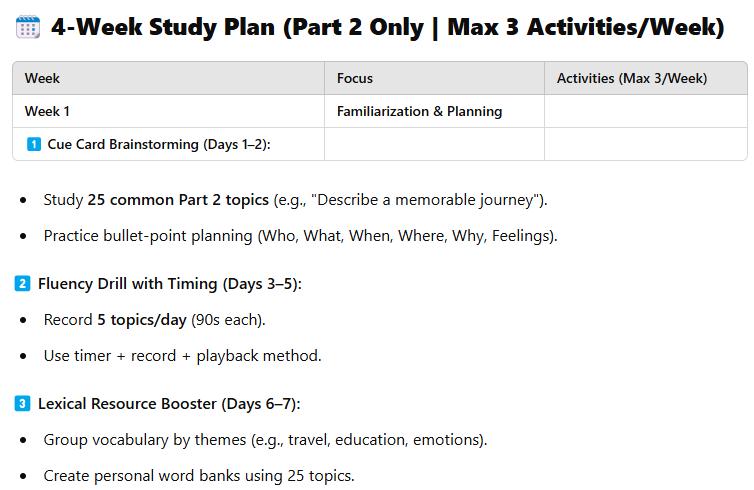Click the blue number 3 icon

22,403
